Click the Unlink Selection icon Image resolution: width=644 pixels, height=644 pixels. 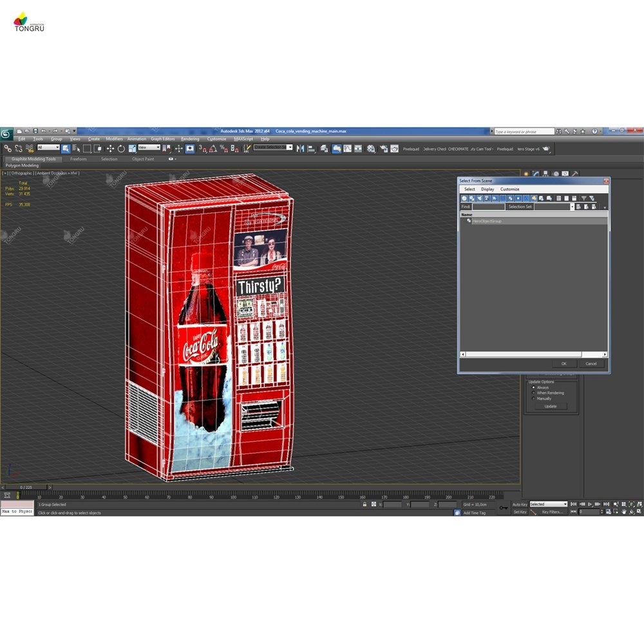[19, 149]
